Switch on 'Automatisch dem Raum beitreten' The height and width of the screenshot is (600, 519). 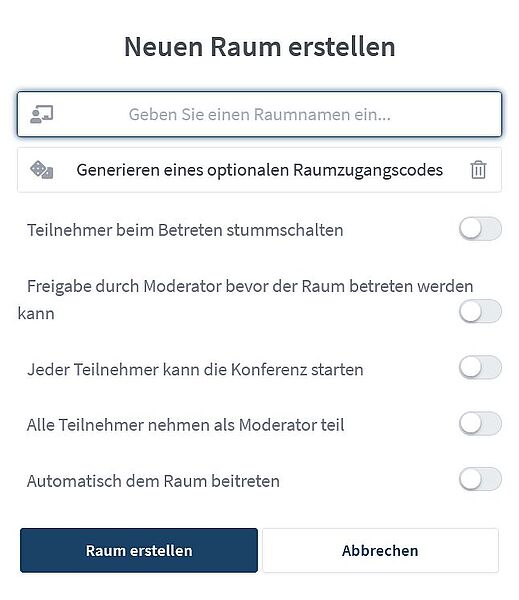(x=480, y=479)
